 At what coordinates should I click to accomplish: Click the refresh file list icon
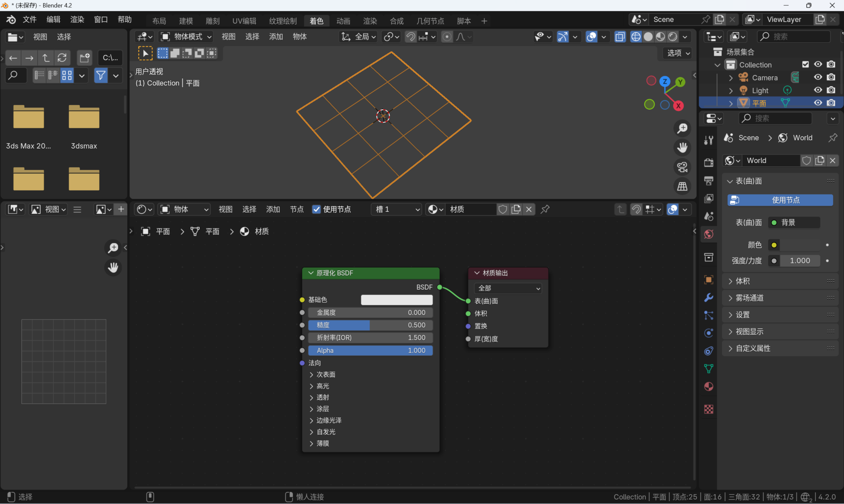pyautogui.click(x=62, y=58)
